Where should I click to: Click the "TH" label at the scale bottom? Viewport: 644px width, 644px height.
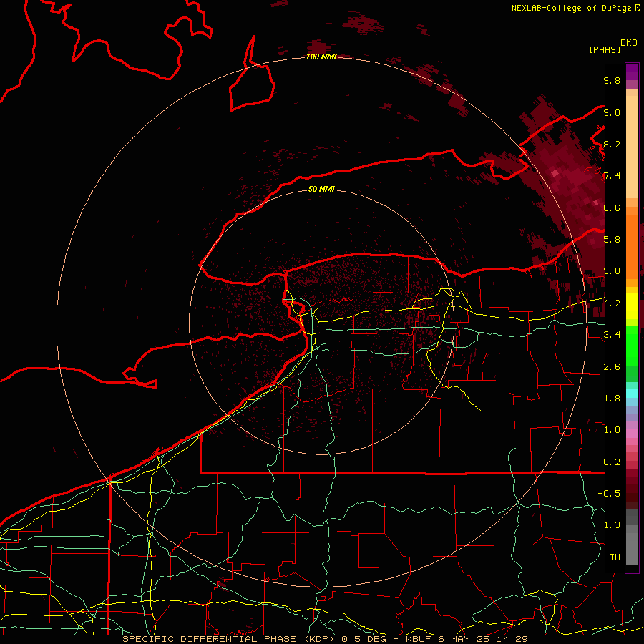pos(615,557)
